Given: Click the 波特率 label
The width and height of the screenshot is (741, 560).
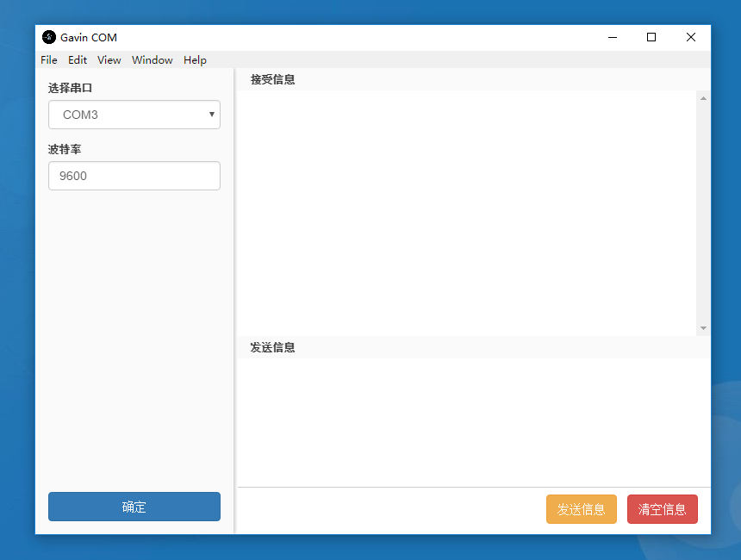Looking at the screenshot, I should 65,149.
